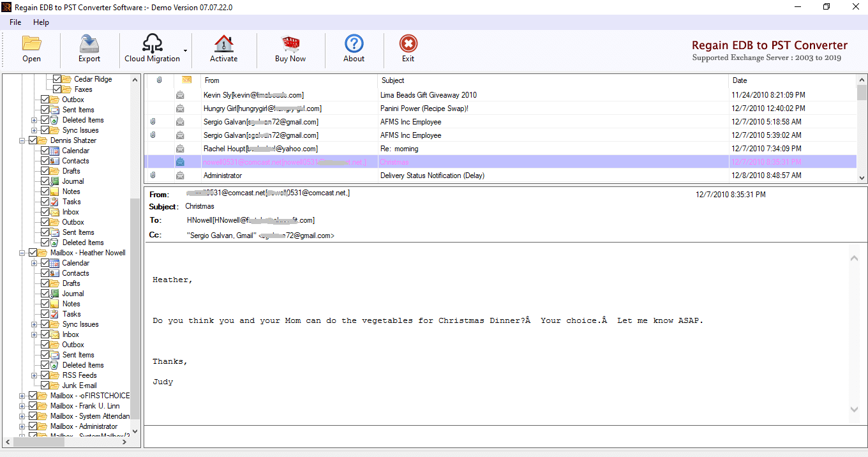Click Calendar icon under Dennis Shatzer
868x457 pixels.
55,151
